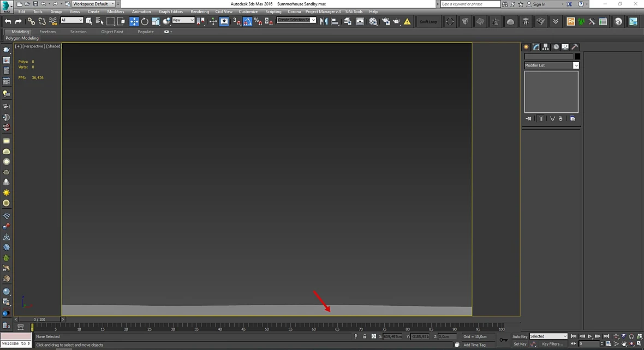Click the Shaded viewport label
The image size is (644, 350).
(x=54, y=46)
